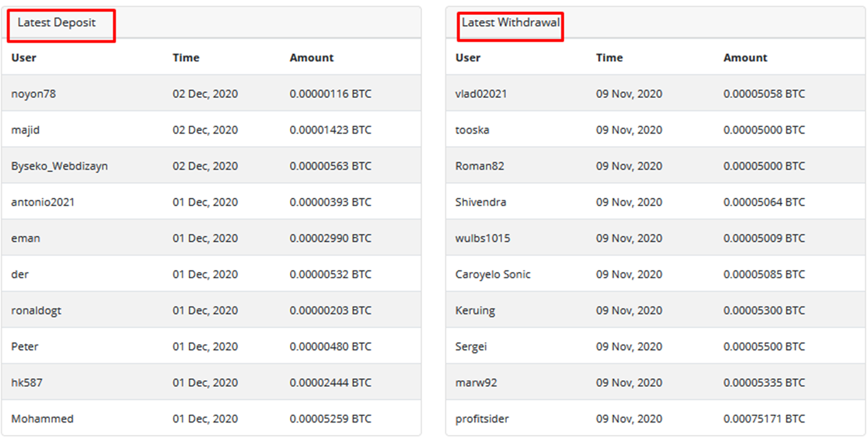The image size is (868, 445).
Task: Click Caroyelo Sonic username
Action: point(493,275)
